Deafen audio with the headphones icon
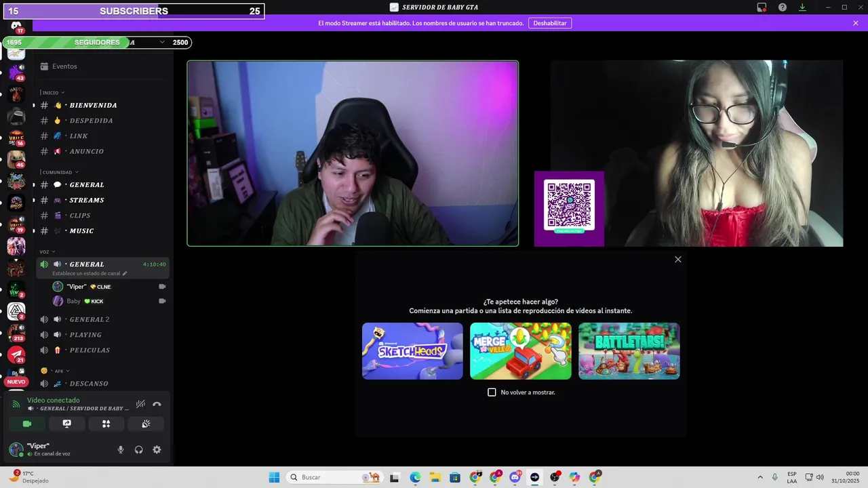 click(138, 449)
